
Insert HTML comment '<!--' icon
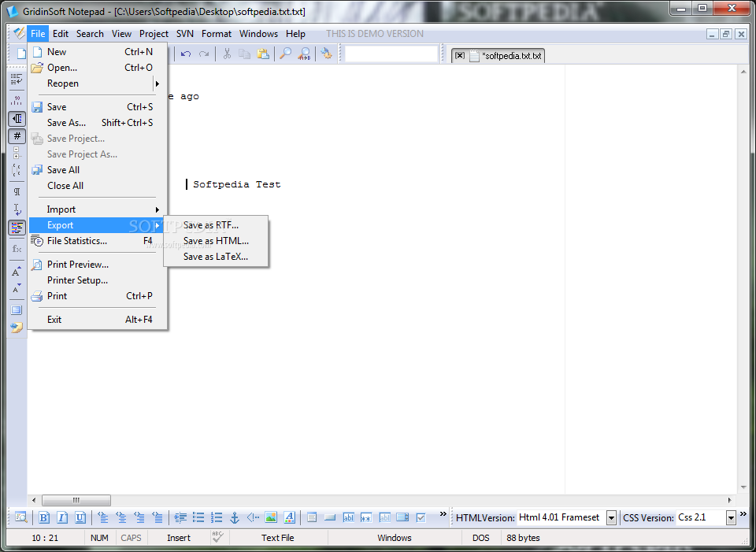coord(253,518)
